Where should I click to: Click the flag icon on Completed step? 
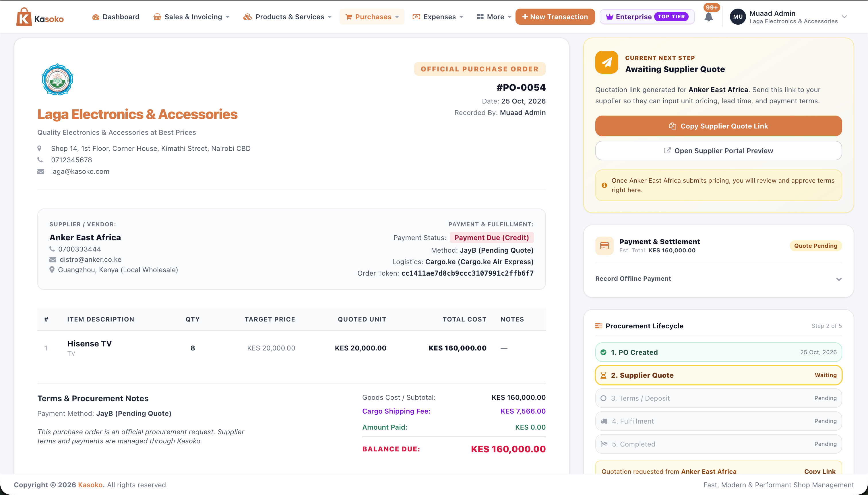click(x=604, y=444)
